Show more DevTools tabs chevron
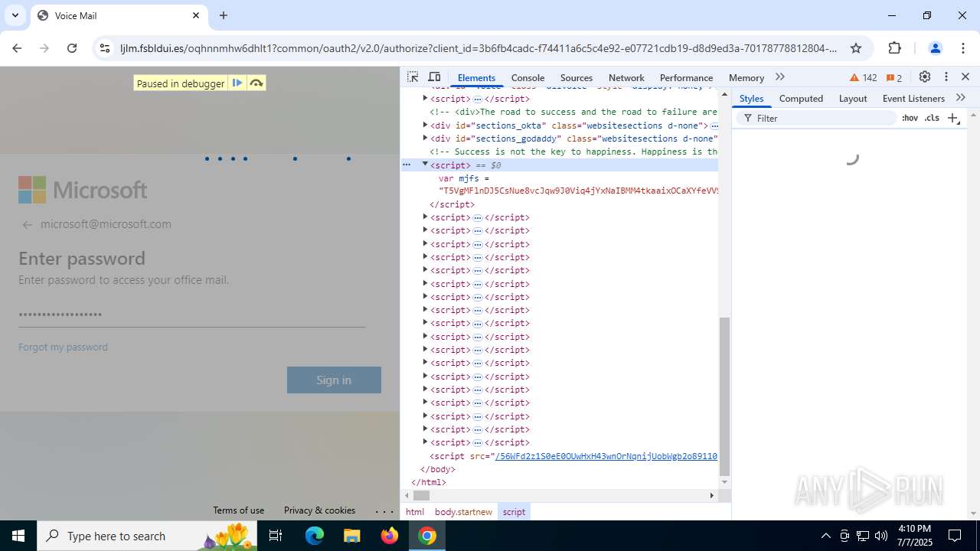Screen dimensions: 980x551 (x=780, y=77)
